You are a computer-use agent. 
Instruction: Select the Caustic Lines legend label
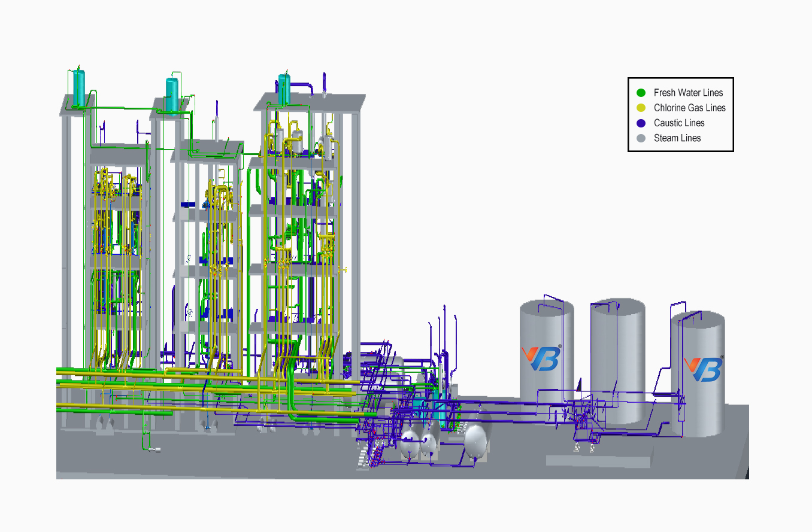pyautogui.click(x=679, y=123)
